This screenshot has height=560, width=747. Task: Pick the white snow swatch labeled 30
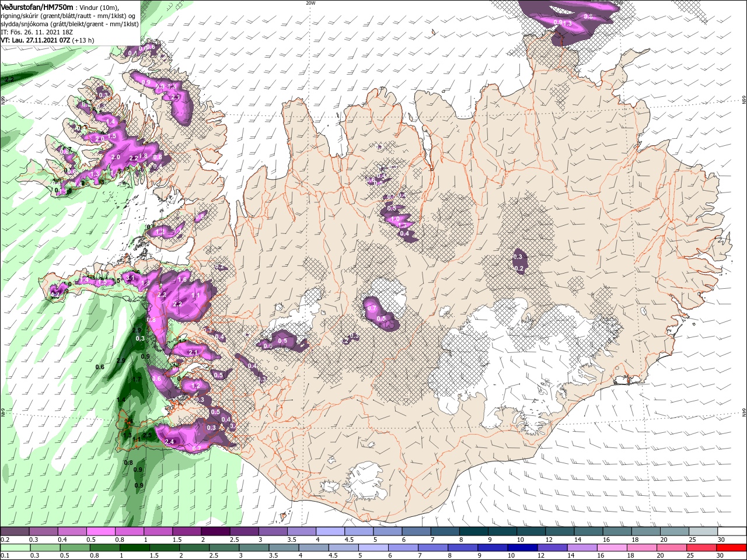tap(732, 531)
